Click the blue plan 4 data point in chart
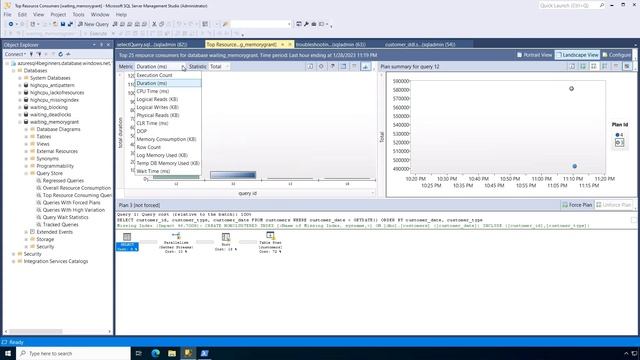Screen dimensions: 640x360 point(575,166)
